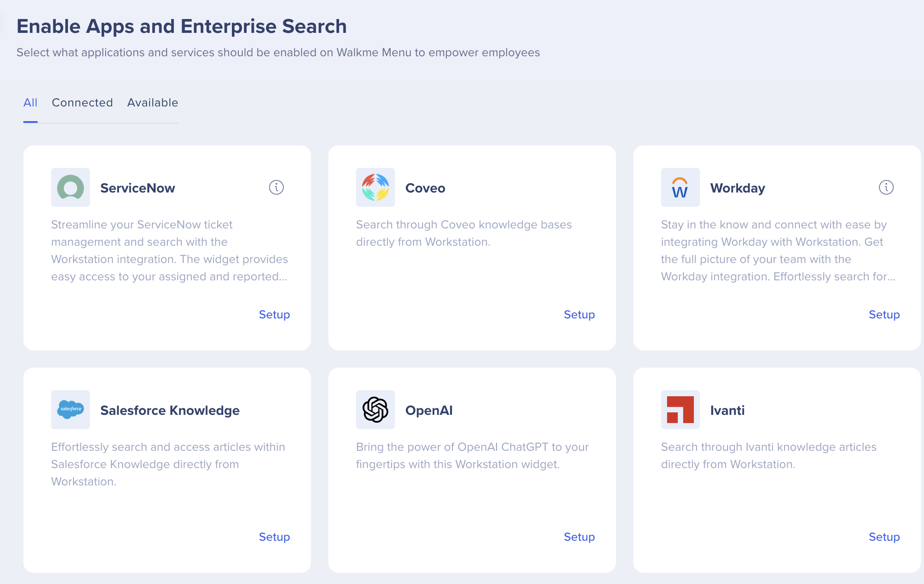Screen dimensions: 924x584
Task: Click the 'Streamline your ServiceNow ticket' description
Action: 170,250
